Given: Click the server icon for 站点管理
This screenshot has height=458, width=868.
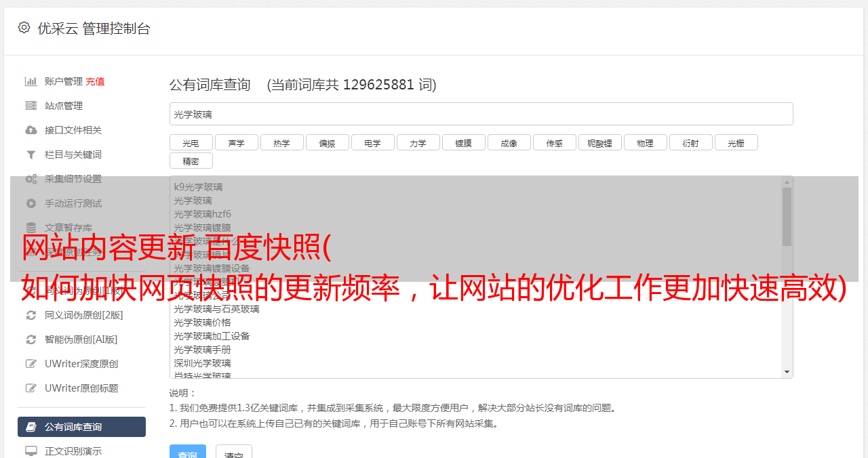Looking at the screenshot, I should (x=31, y=106).
